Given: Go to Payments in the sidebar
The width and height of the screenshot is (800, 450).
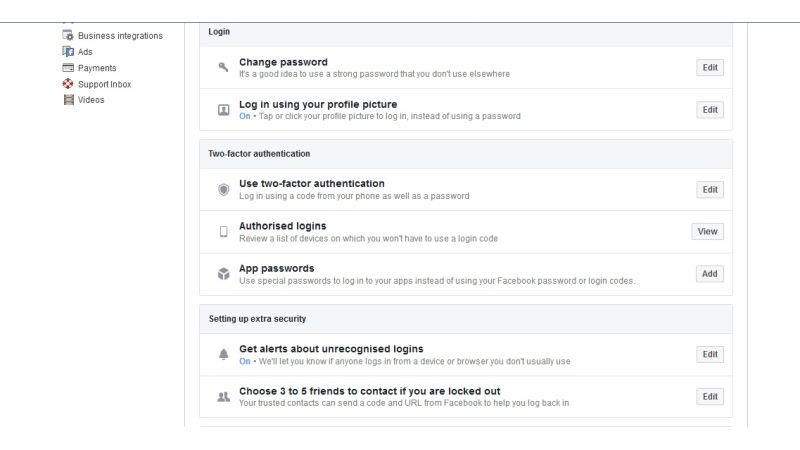Looking at the screenshot, I should (x=97, y=68).
